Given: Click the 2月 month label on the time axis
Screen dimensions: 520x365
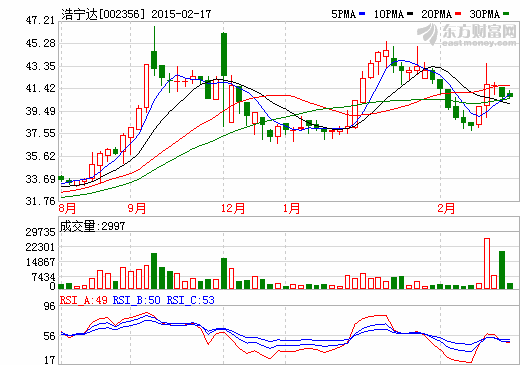Looking at the screenshot, I should click(446, 209).
